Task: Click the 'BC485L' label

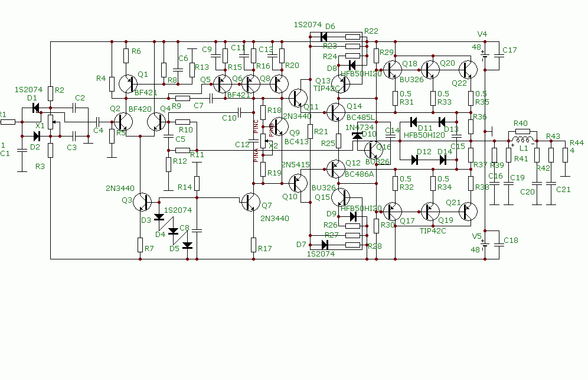Action: [360, 117]
